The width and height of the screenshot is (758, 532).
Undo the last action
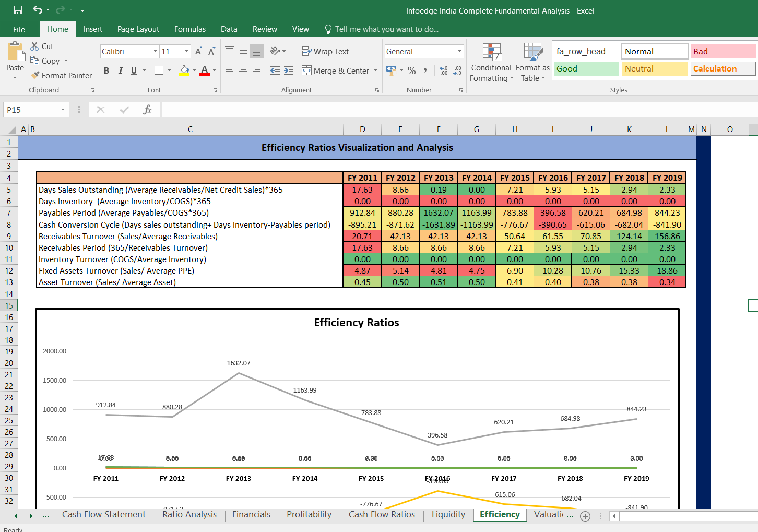pos(38,10)
